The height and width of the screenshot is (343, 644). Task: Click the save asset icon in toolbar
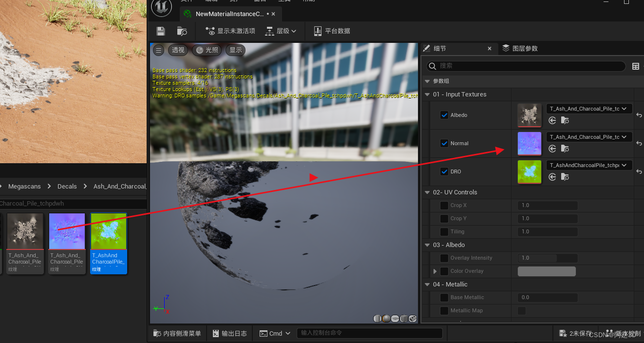(x=160, y=31)
